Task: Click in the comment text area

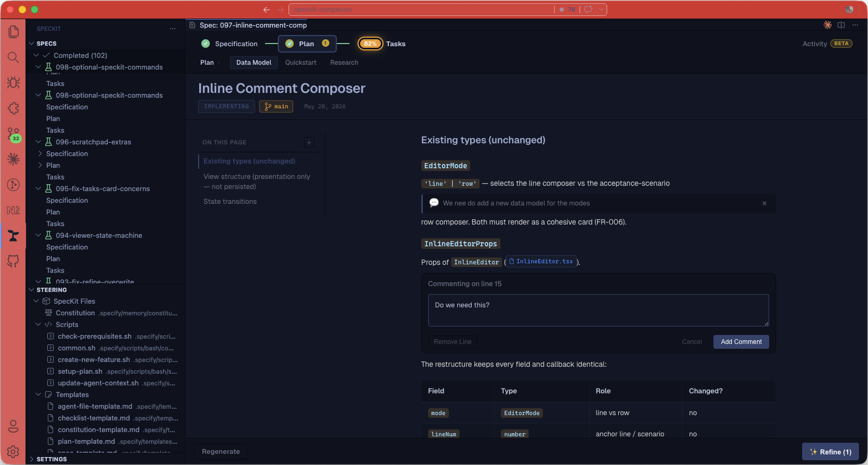Action: pos(599,310)
